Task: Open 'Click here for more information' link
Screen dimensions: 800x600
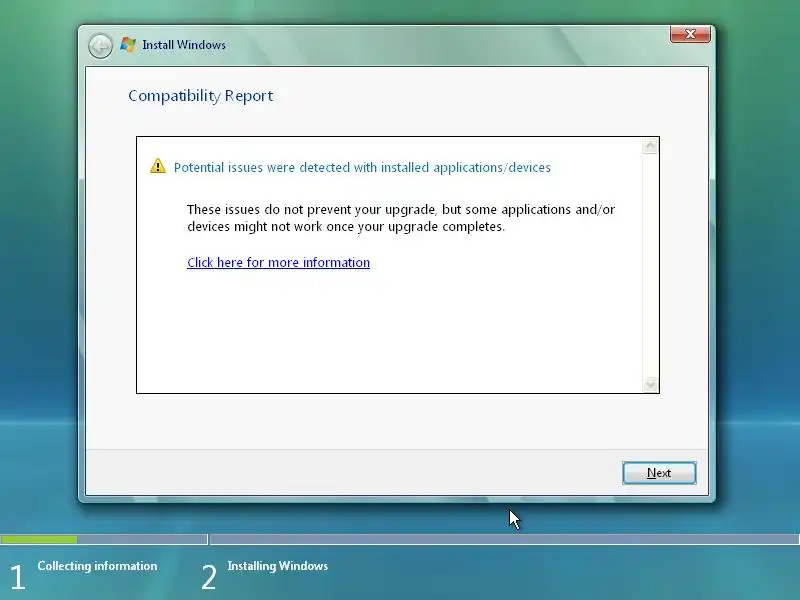Action: [x=279, y=262]
